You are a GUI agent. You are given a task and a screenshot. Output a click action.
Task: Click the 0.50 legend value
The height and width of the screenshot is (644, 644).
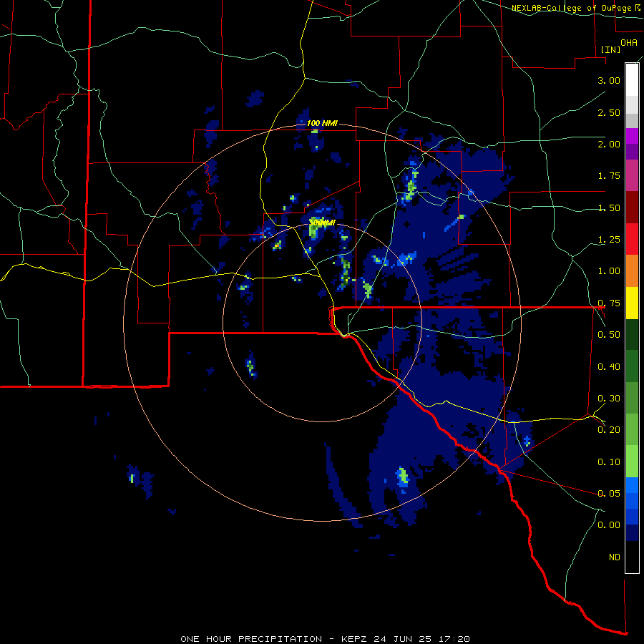[x=609, y=335]
